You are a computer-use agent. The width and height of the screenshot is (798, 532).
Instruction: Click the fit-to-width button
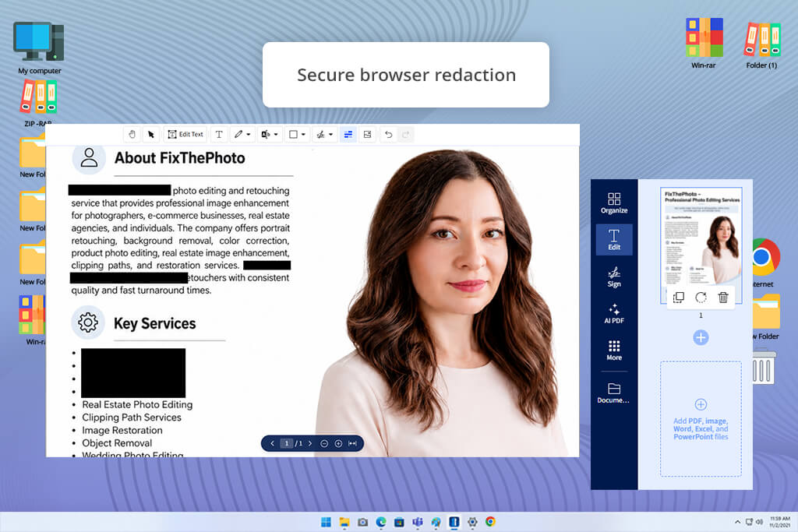click(x=352, y=443)
